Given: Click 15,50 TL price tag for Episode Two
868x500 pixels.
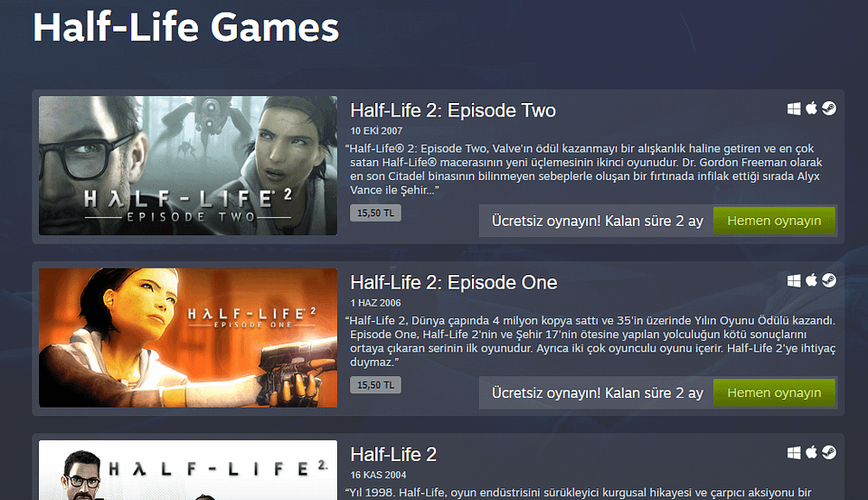Looking at the screenshot, I should pos(375,213).
